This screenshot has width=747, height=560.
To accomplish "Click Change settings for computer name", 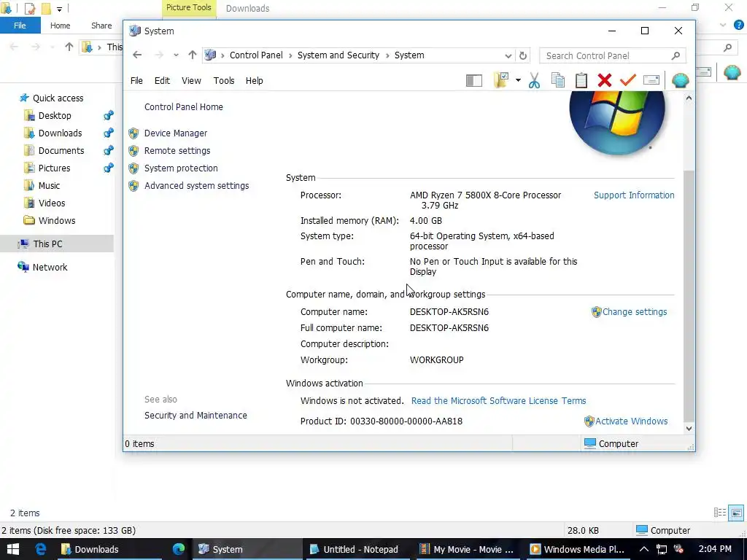I will pyautogui.click(x=634, y=312).
